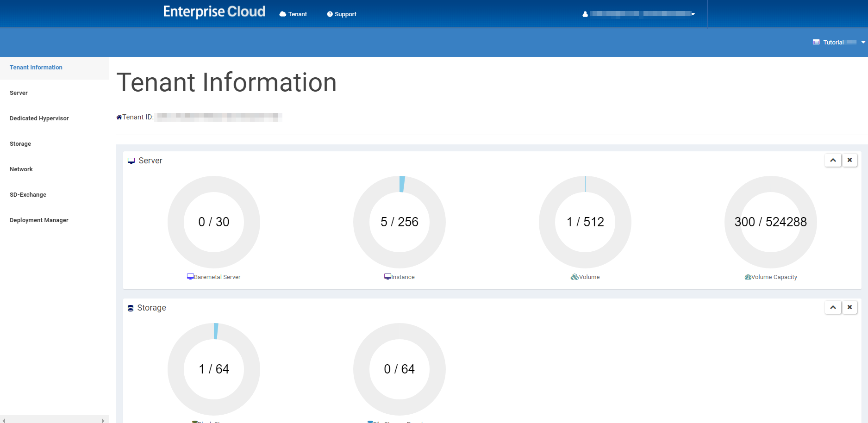Open Support via the question mark icon
868x423 pixels.
tap(330, 14)
